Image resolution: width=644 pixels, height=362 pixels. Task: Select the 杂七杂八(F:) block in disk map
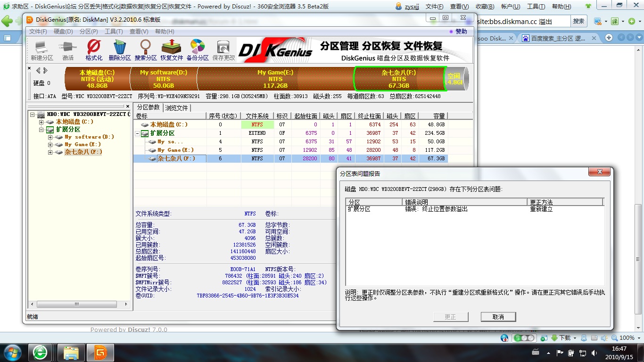399,79
